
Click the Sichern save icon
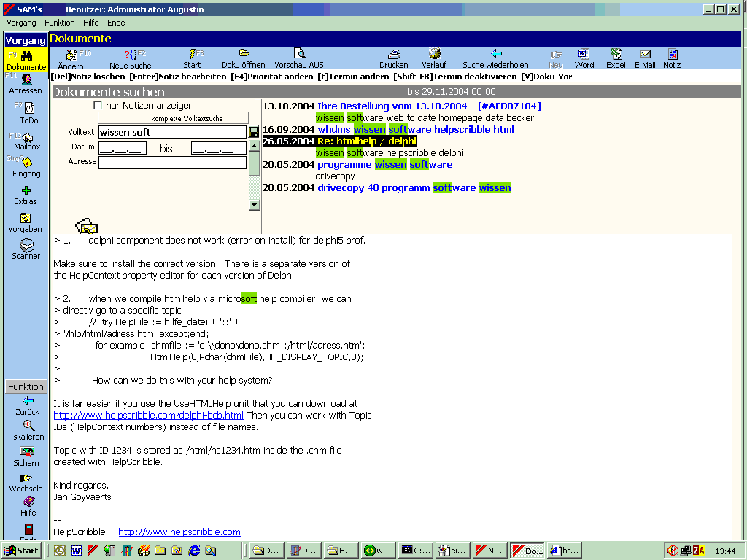coord(27,456)
